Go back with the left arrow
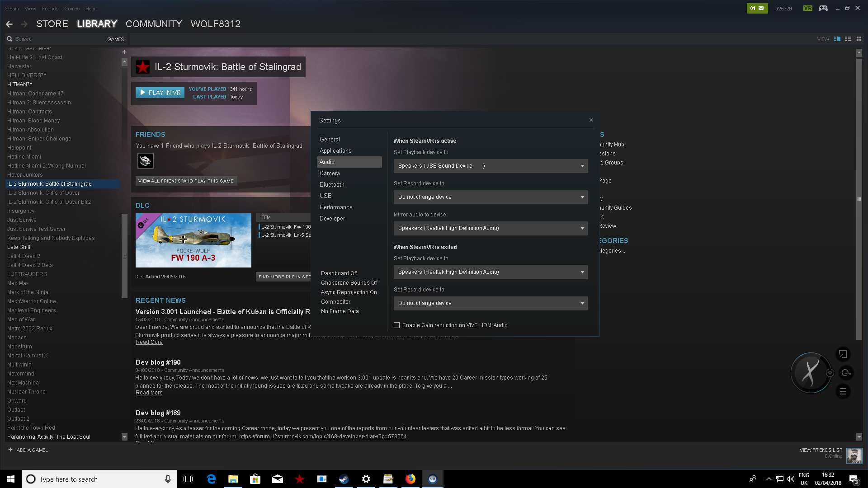Image resolution: width=868 pixels, height=488 pixels. tap(9, 24)
